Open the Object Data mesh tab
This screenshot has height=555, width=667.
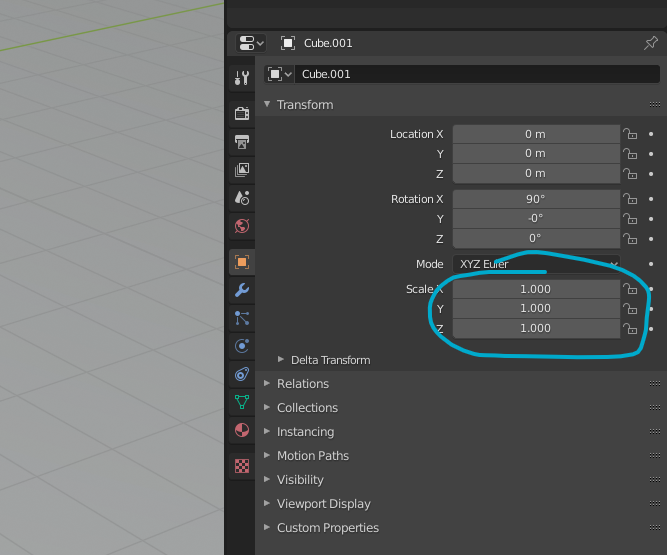tap(241, 402)
